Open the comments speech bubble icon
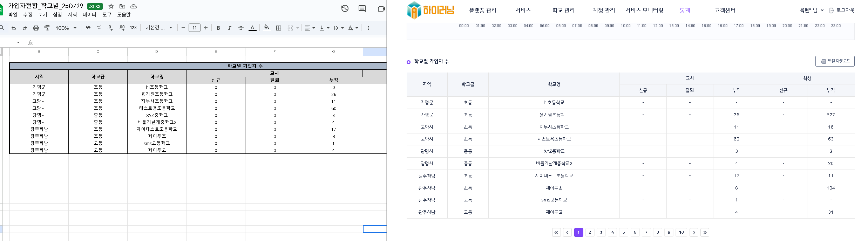 pos(362,9)
